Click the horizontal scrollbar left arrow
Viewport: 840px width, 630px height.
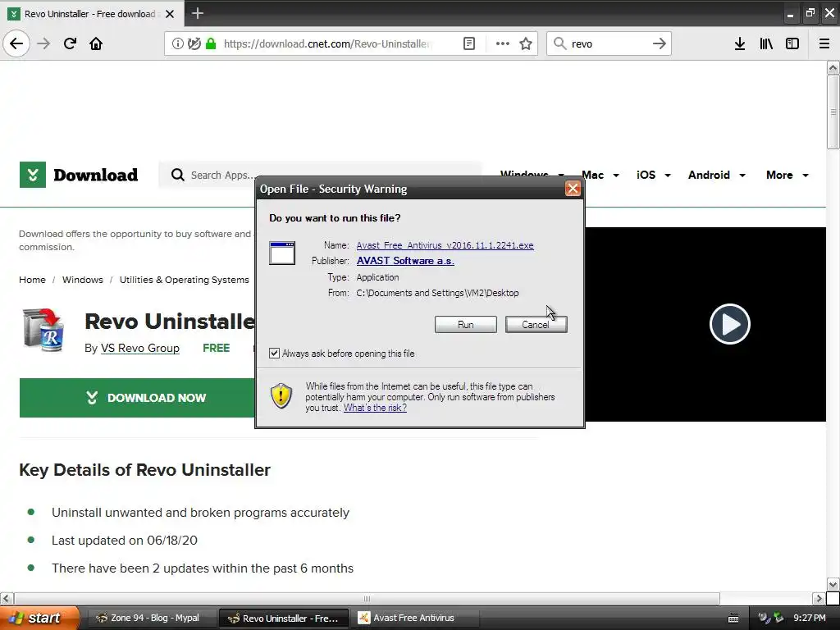7,598
